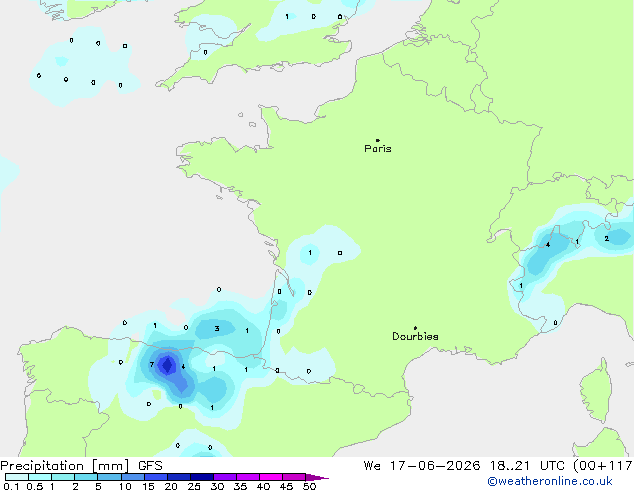Pick the 2–5 mm legend color swatch
The height and width of the screenshot is (490, 634).
[86, 477]
